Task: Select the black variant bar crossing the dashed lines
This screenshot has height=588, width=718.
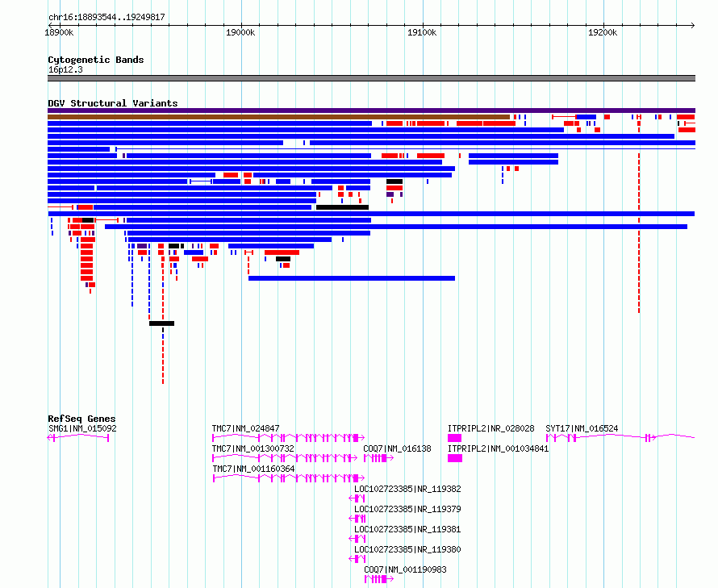Action: (x=161, y=323)
